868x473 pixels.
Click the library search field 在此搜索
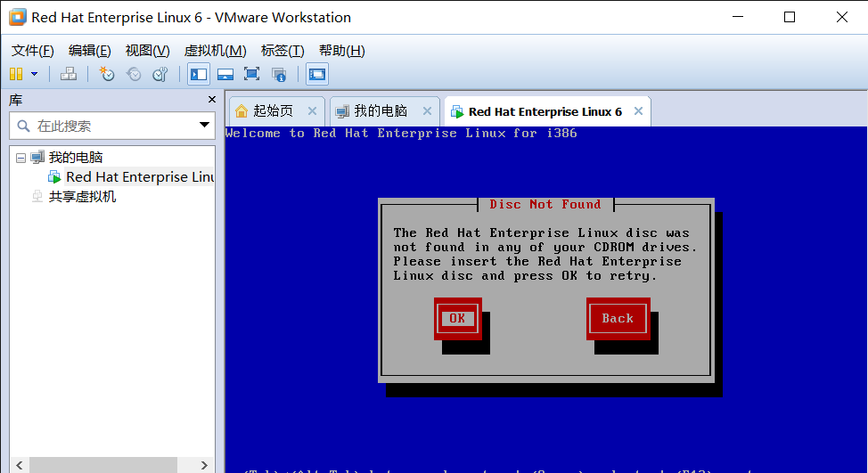113,126
